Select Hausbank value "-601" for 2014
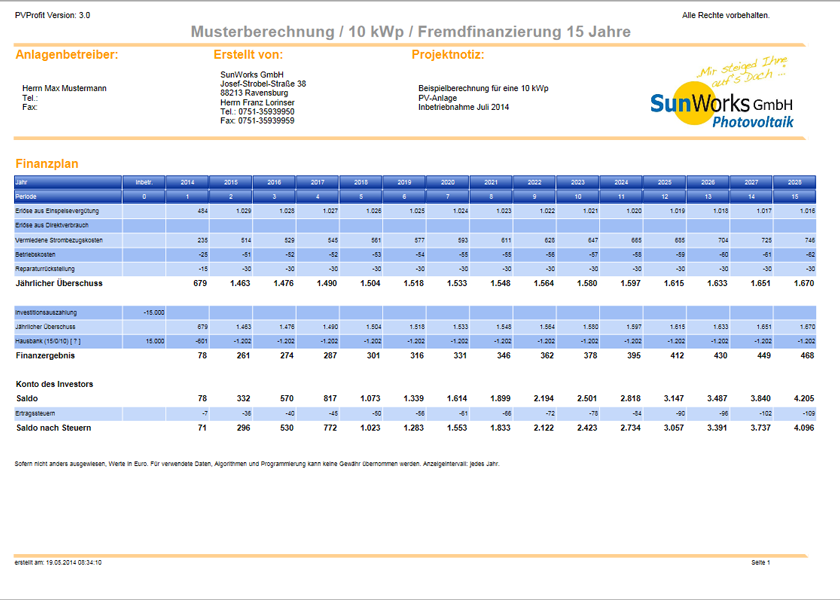Image resolution: width=840 pixels, height=600 pixels. [201, 341]
